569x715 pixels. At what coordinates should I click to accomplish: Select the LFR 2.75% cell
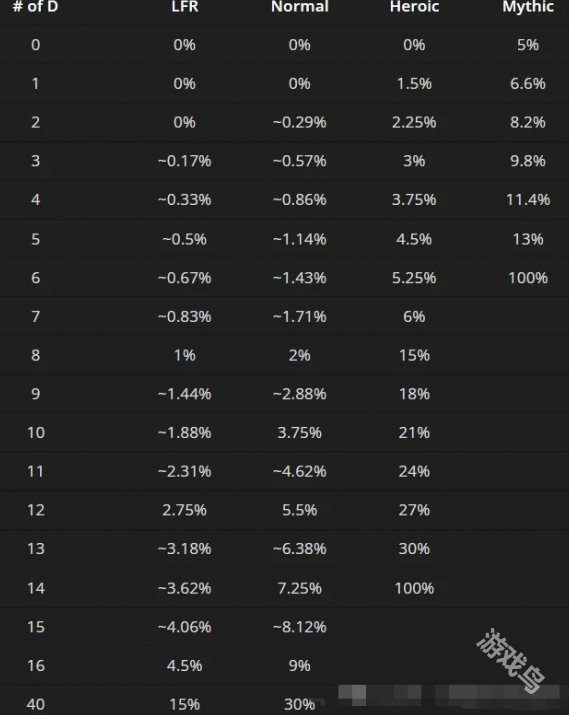click(x=185, y=510)
